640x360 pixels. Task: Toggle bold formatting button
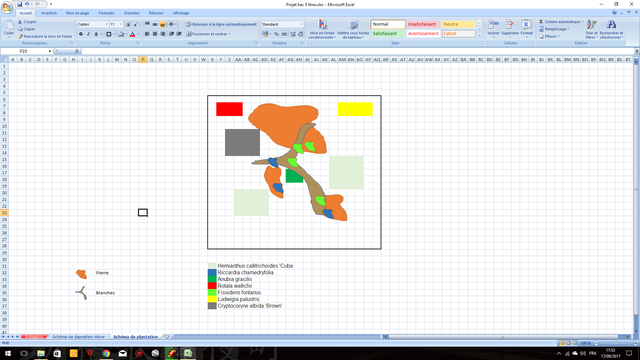81,34
